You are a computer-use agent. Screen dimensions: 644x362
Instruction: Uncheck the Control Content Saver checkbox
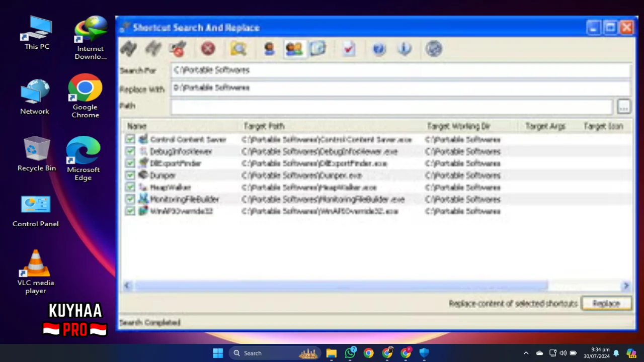[130, 139]
